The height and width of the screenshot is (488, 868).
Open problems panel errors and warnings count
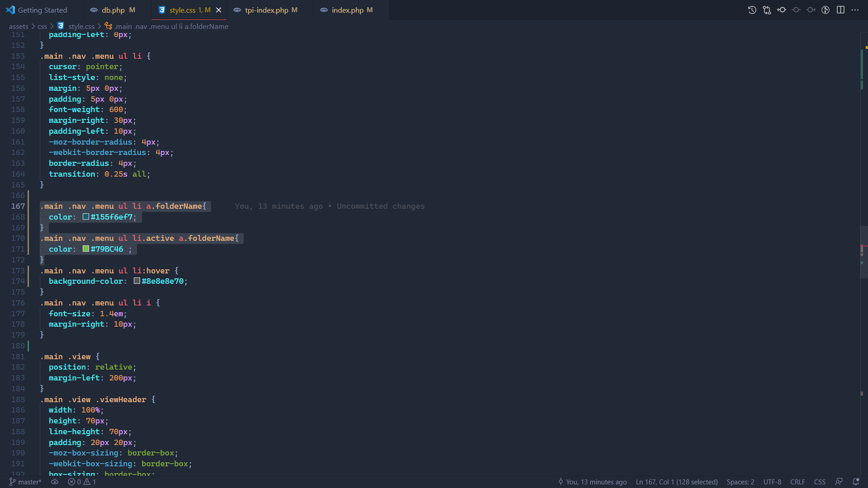(x=82, y=482)
